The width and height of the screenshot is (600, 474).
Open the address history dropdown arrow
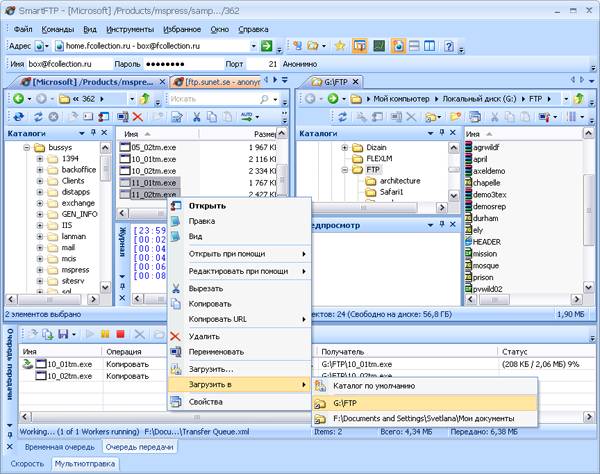click(253, 46)
